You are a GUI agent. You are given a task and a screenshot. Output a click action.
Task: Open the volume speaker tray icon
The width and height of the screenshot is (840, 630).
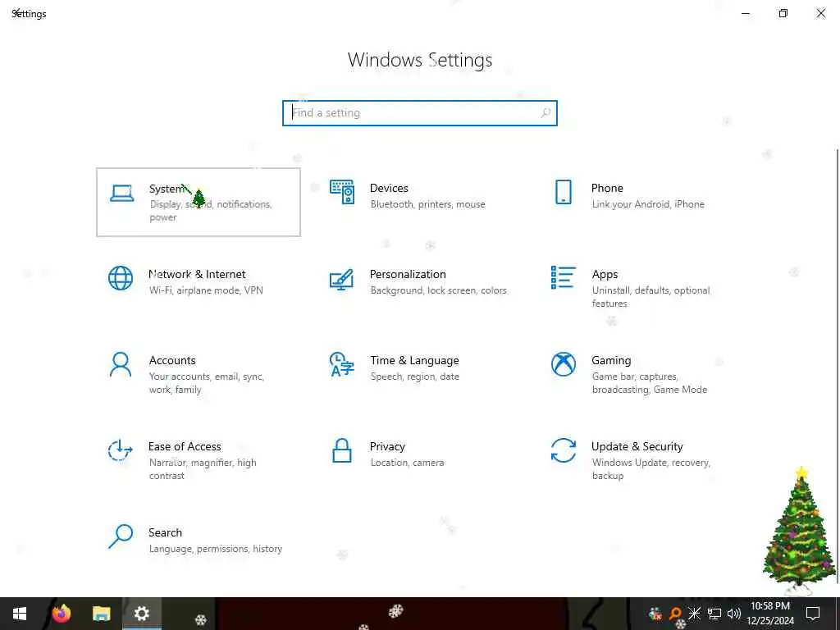click(734, 614)
